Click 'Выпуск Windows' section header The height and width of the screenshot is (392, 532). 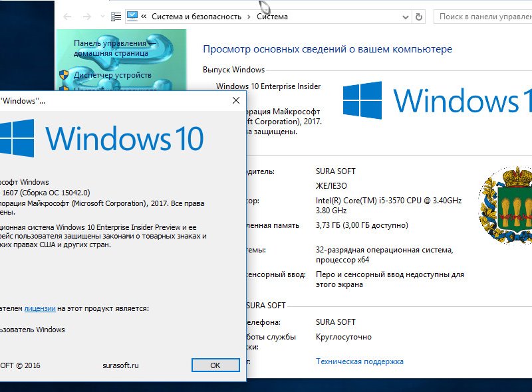tap(234, 70)
